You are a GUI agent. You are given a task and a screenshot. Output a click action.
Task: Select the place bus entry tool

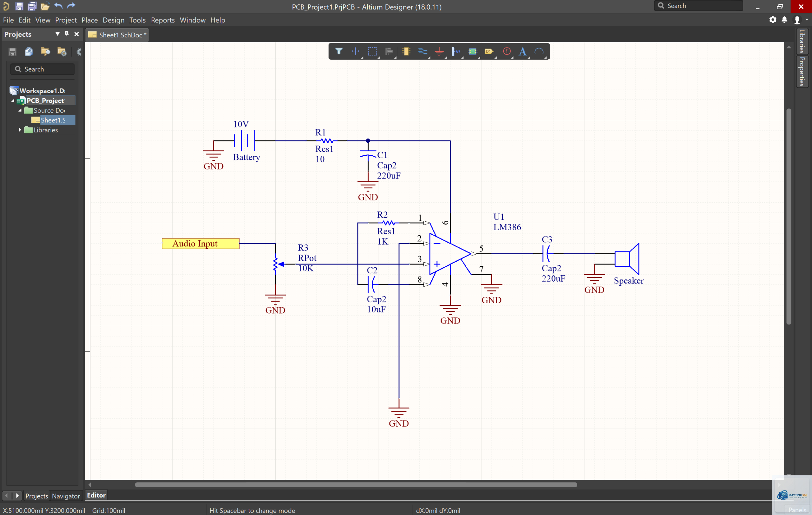456,52
